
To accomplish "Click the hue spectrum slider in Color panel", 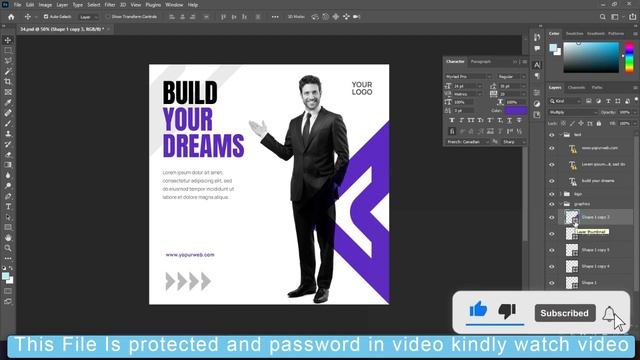I will point(629,58).
